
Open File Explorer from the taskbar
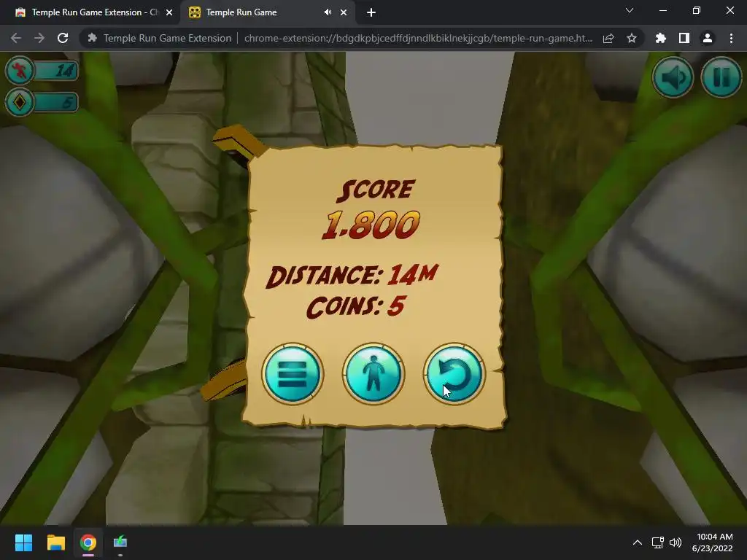[x=55, y=542]
